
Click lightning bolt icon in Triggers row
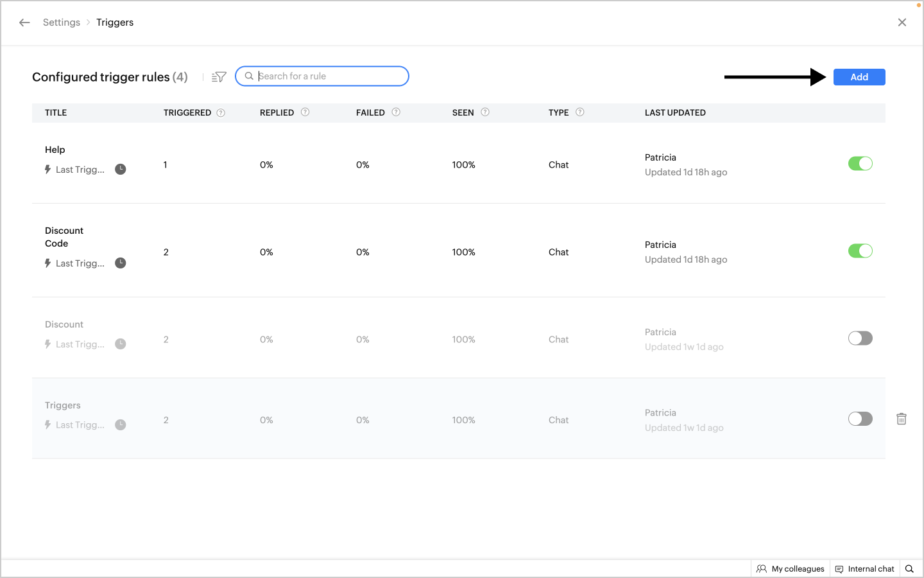tap(47, 425)
